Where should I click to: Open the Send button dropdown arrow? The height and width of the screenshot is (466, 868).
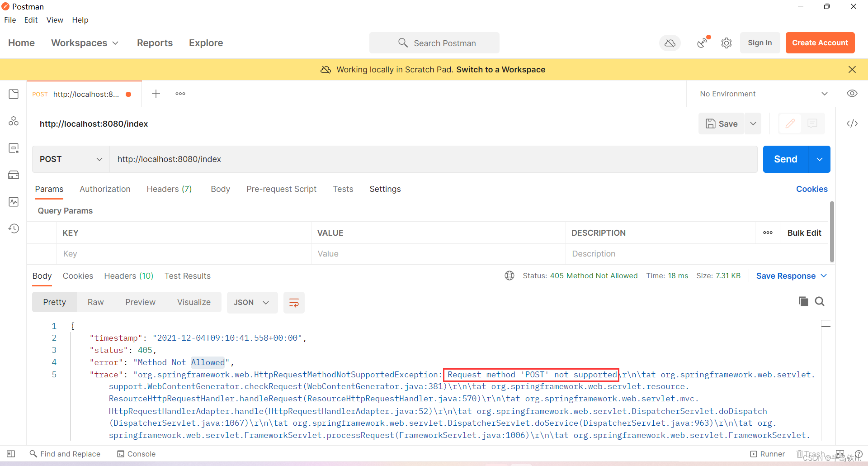819,159
